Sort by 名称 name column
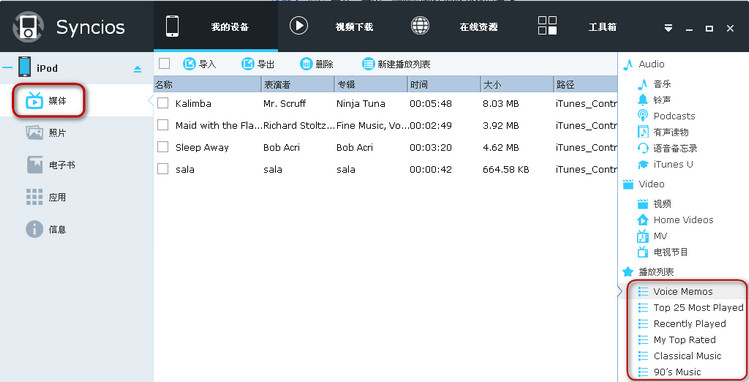749x382 pixels. (x=207, y=85)
